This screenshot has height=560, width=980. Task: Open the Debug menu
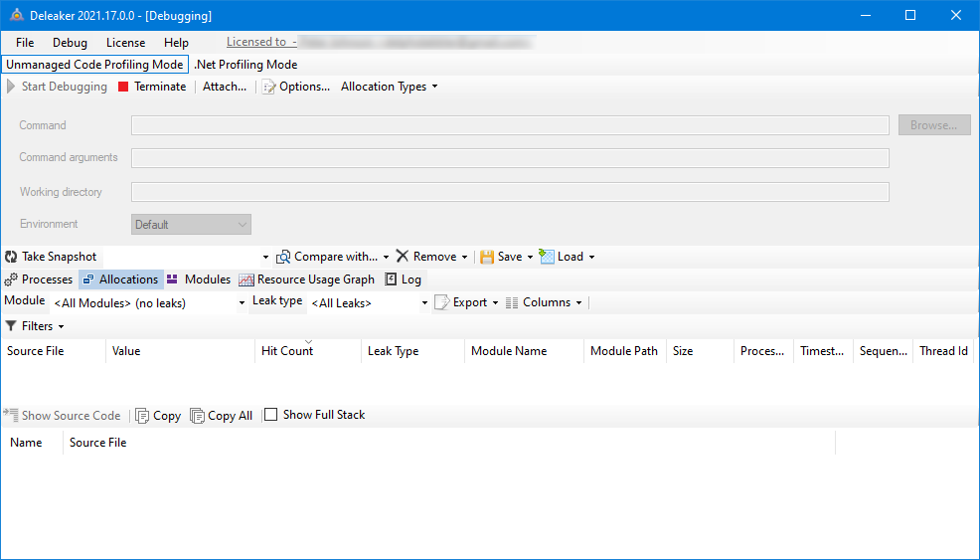[x=70, y=43]
